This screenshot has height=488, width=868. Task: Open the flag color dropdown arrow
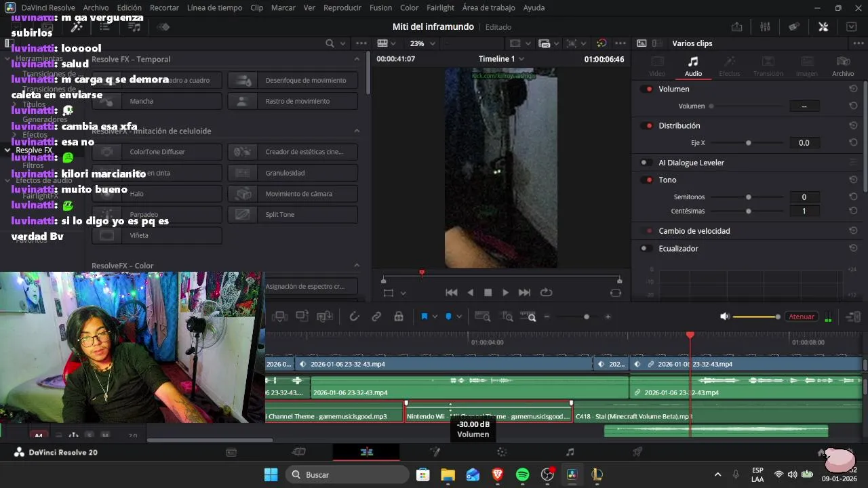pos(436,317)
